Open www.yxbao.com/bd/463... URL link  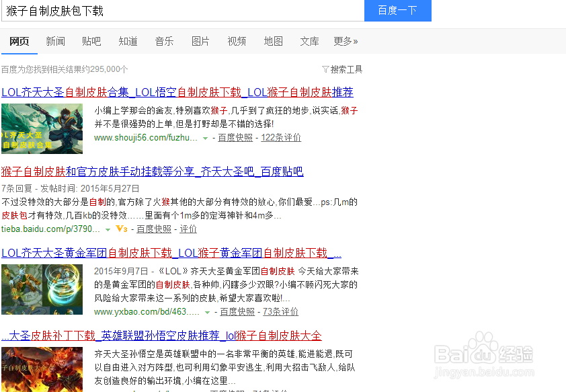click(x=147, y=311)
